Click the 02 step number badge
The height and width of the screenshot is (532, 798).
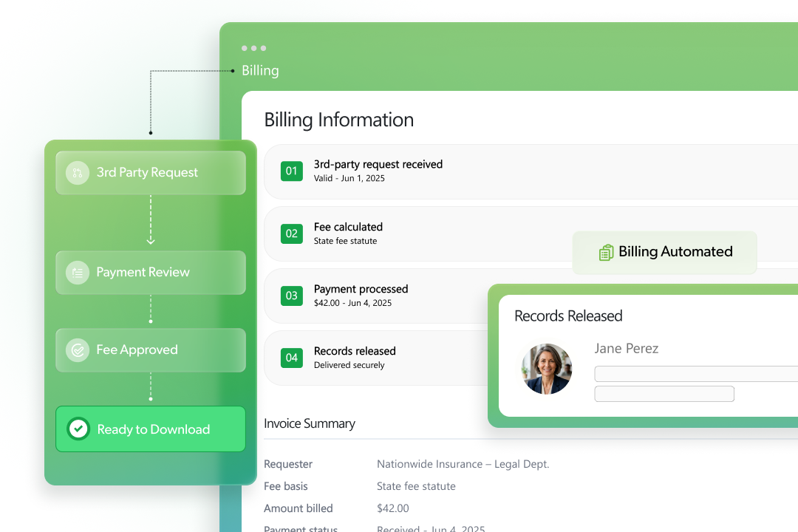pos(292,233)
